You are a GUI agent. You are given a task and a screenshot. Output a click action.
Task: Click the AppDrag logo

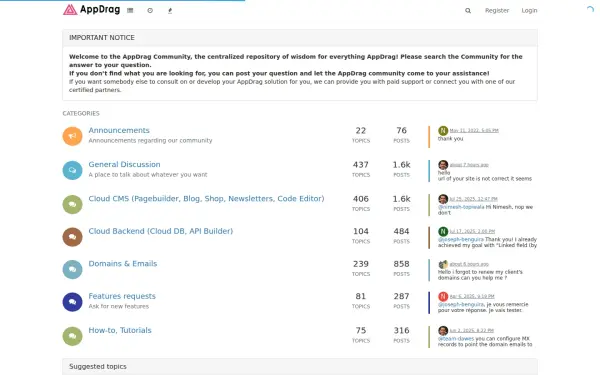click(x=91, y=10)
